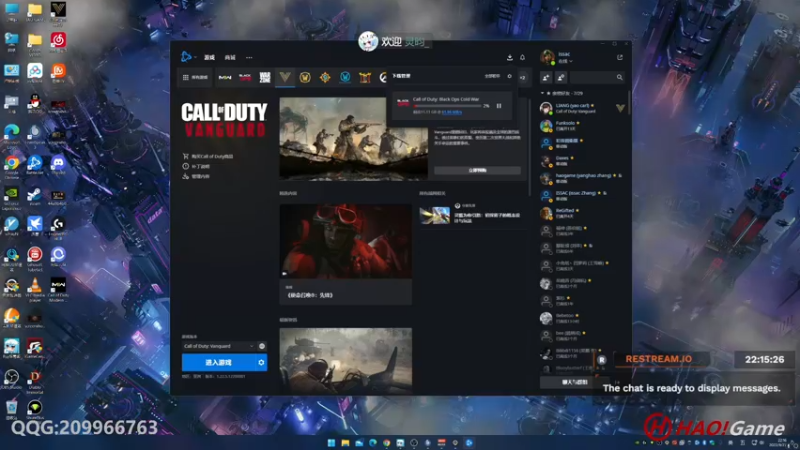Open the Battle.net logo menu
This screenshot has height=450, width=800.
click(186, 57)
